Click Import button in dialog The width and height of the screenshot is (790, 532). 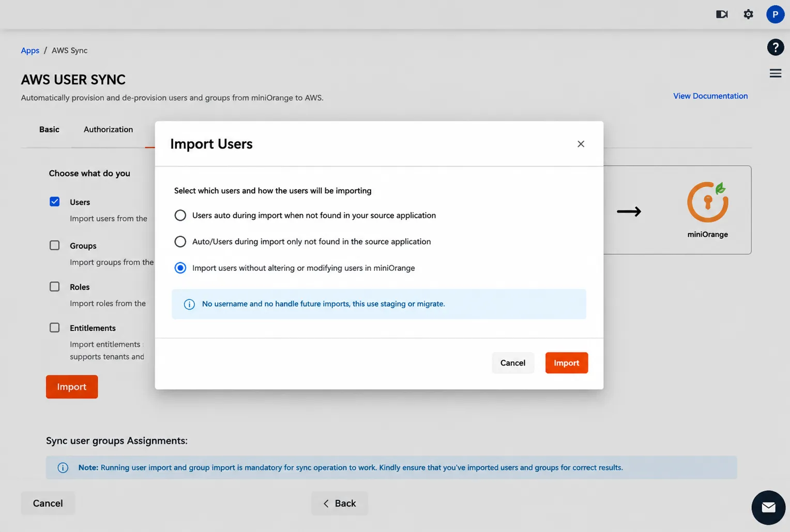(567, 363)
